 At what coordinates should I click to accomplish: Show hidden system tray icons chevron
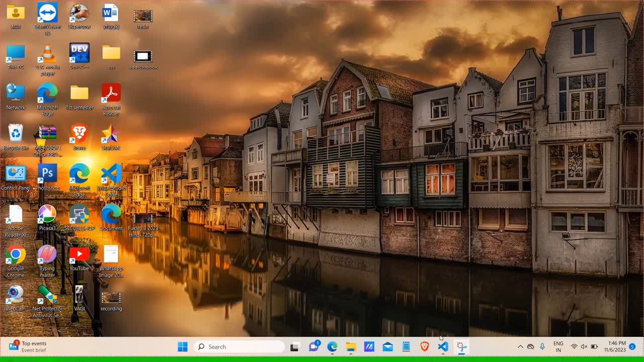tap(520, 347)
